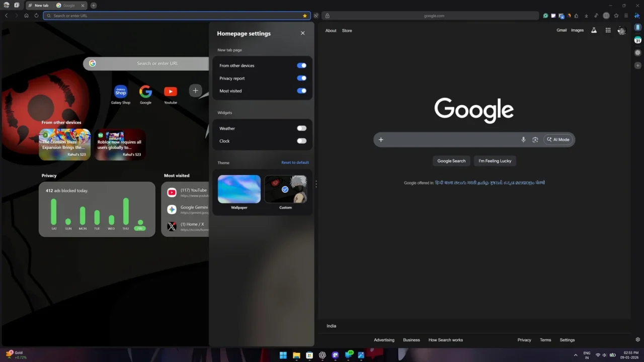The width and height of the screenshot is (644, 362).
Task: Open the AI Mode option in Google search
Action: coord(558,139)
